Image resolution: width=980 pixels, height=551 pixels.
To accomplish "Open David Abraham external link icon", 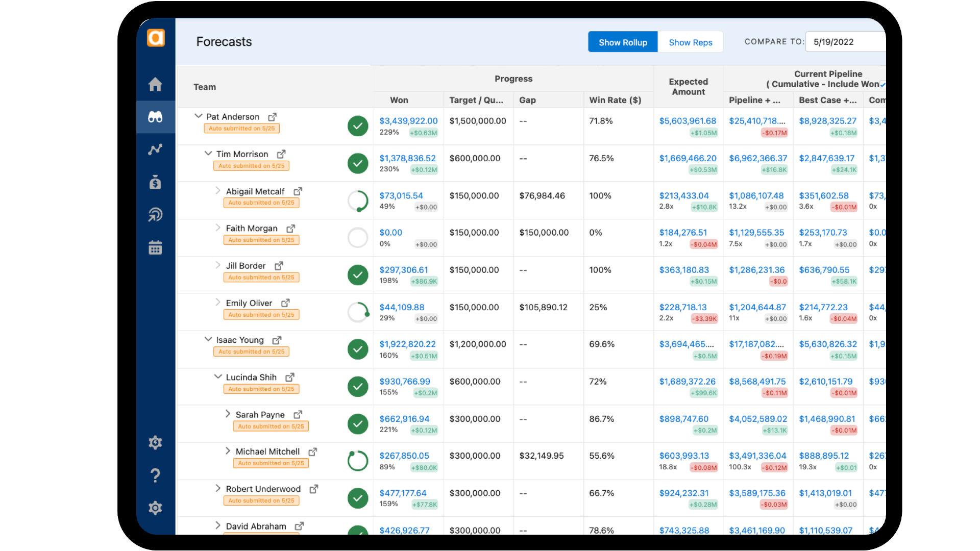I will 300,526.
